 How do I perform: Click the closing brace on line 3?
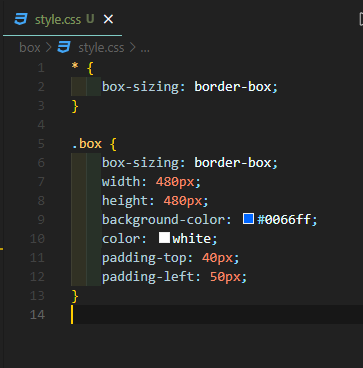[x=75, y=106]
